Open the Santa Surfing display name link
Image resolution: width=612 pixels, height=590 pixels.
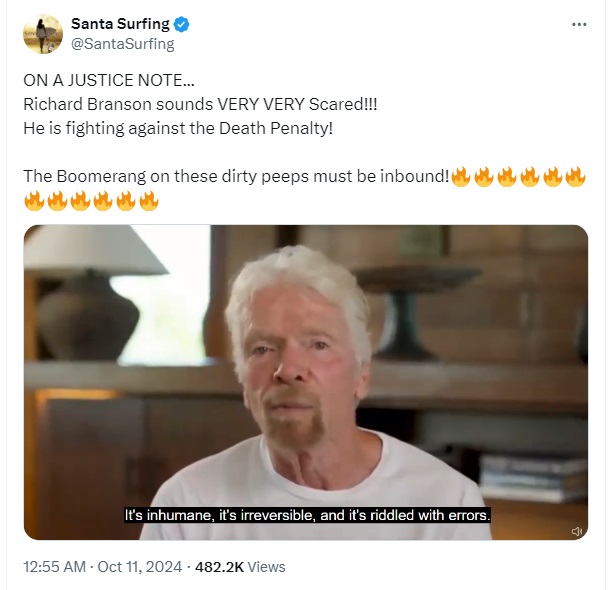point(120,24)
